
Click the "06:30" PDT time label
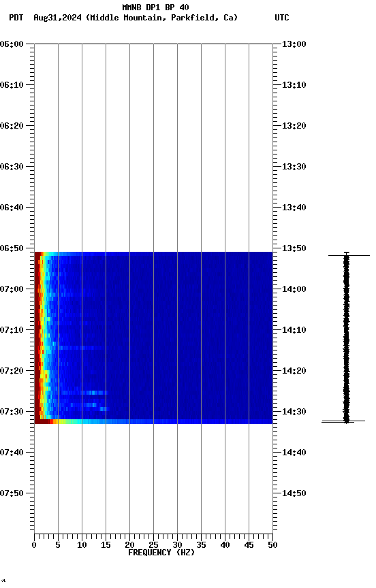pos(12,167)
